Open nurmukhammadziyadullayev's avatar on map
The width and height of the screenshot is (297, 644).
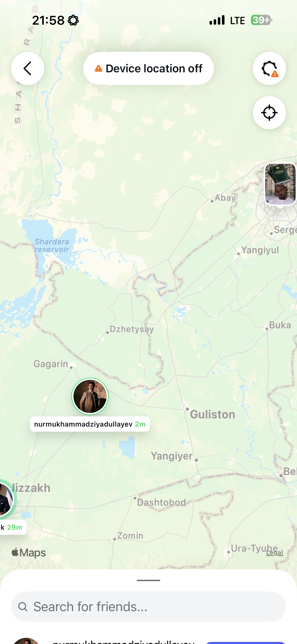coord(90,396)
